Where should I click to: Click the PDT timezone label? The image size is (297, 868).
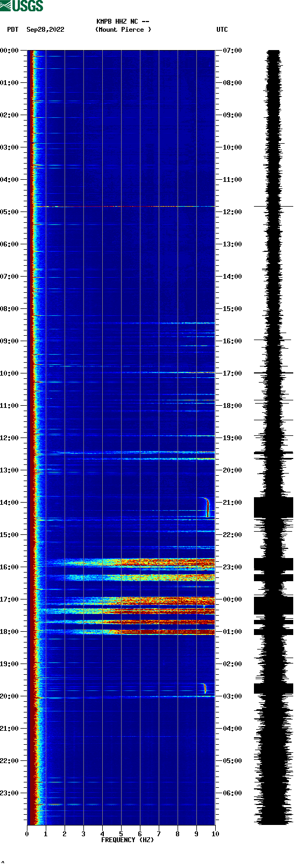click(x=13, y=30)
